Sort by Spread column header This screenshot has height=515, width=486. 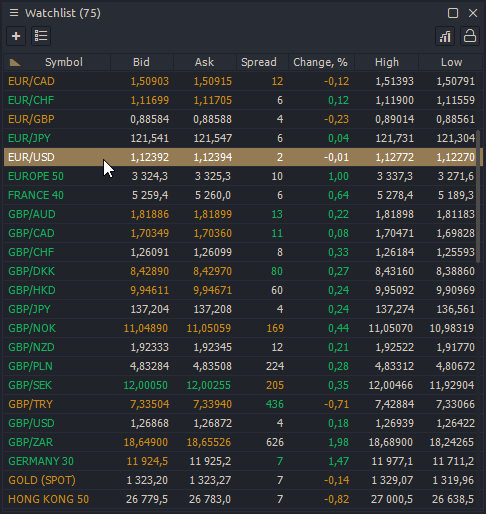pos(259,62)
